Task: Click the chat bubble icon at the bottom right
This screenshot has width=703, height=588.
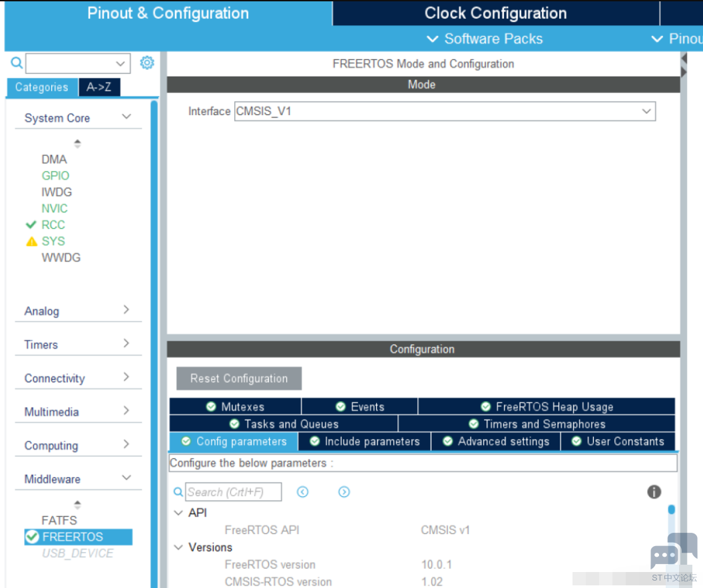Action: coord(674,550)
